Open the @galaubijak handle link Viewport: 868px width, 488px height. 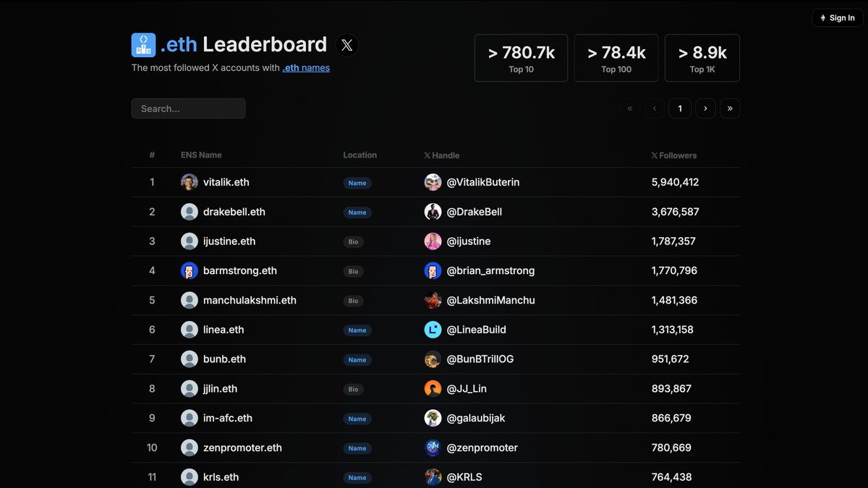coord(476,418)
